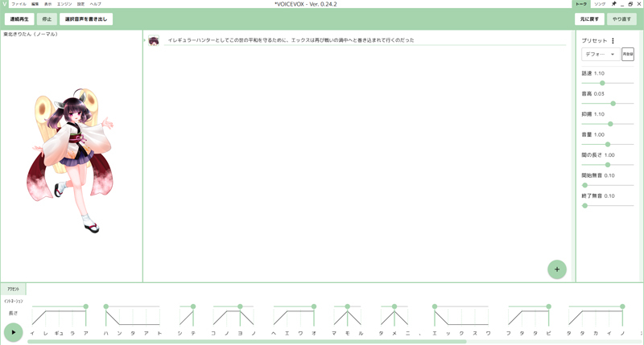
Task: Open the エンジン menu
Action: [x=64, y=4]
